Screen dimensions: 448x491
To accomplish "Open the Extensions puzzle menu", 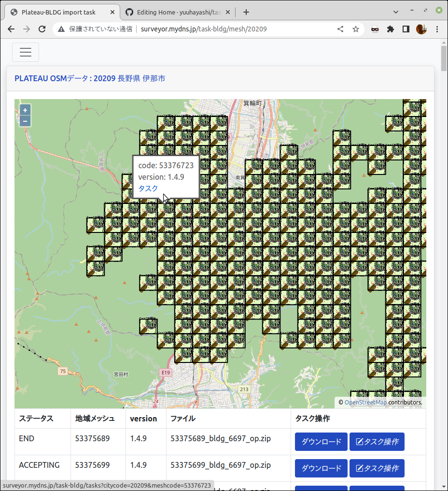I will [391, 29].
